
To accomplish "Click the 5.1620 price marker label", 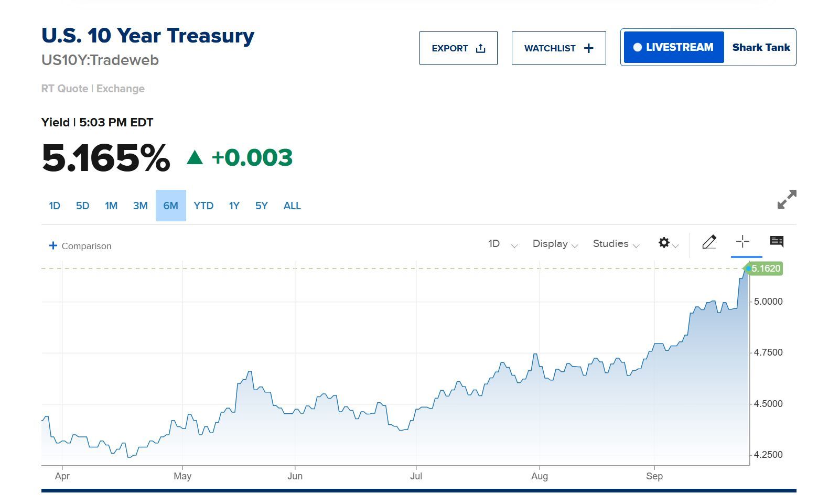I will click(766, 269).
